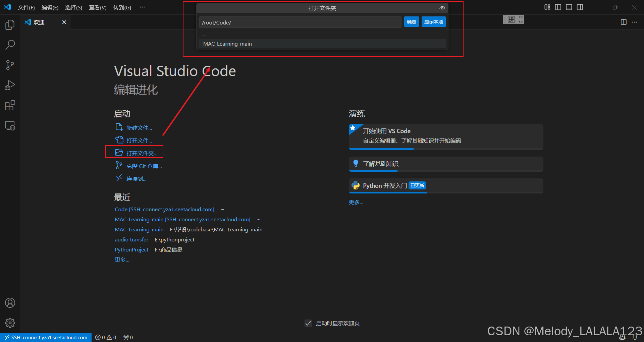644x342 pixels.
Task: Click the star badge on Get Started card
Action: 353,128
